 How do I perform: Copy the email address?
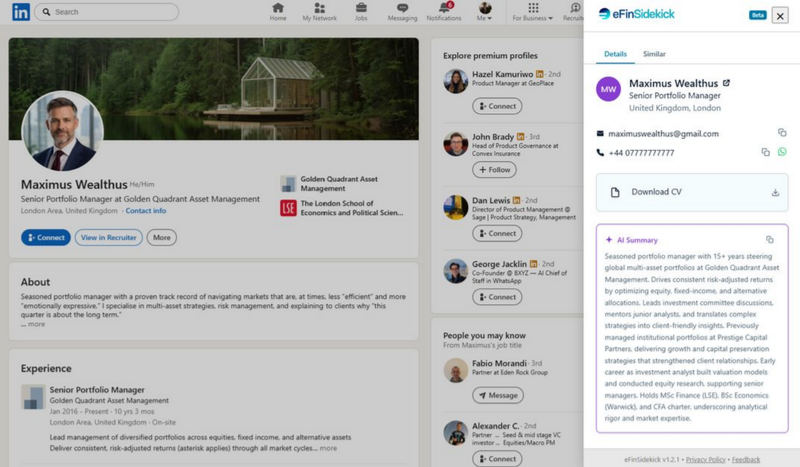pyautogui.click(x=782, y=133)
